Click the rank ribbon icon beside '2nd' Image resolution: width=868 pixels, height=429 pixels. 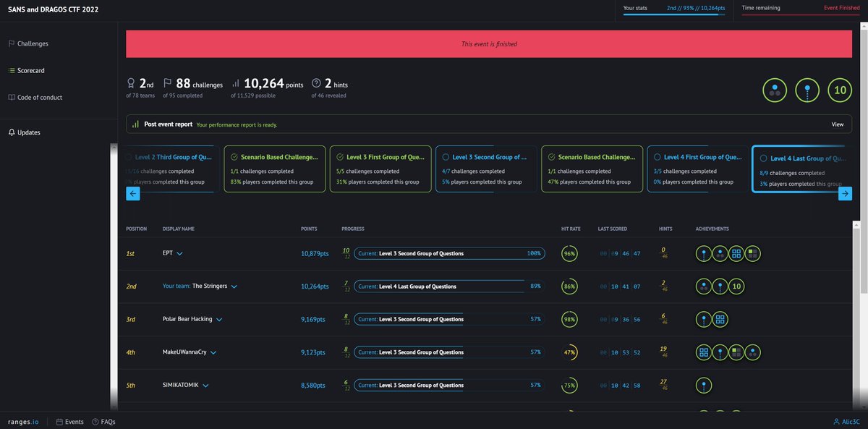[131, 84]
